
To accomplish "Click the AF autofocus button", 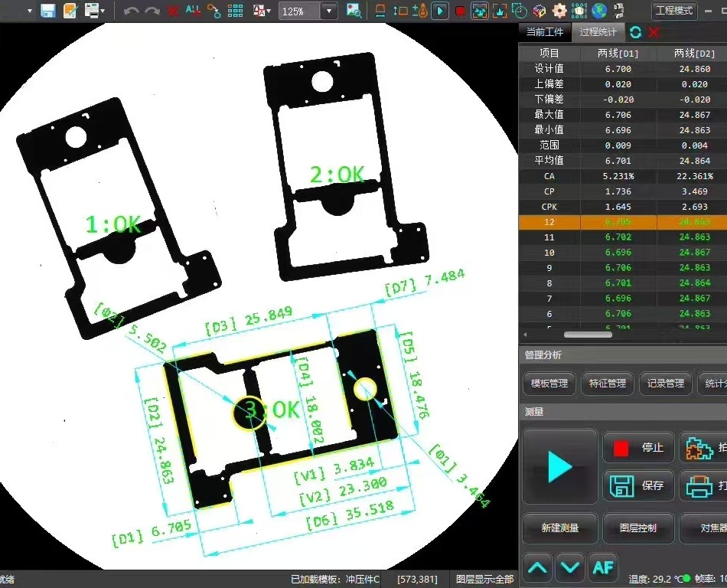I will (603, 567).
